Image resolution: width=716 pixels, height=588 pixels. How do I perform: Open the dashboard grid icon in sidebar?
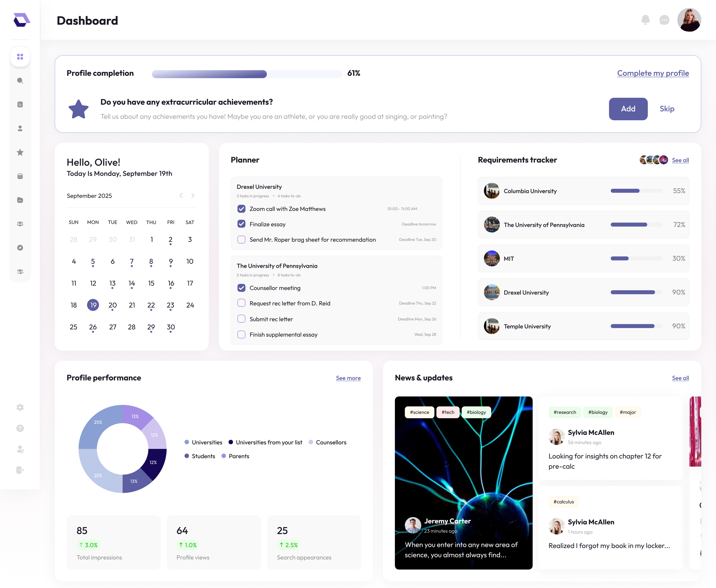point(20,56)
